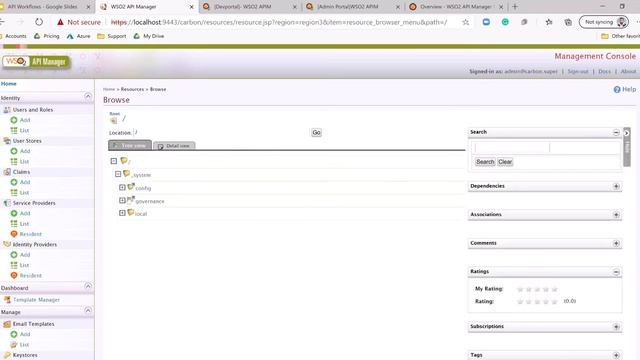This screenshot has width=640, height=360.
Task: Add this page to favorites star
Action: click(465, 22)
